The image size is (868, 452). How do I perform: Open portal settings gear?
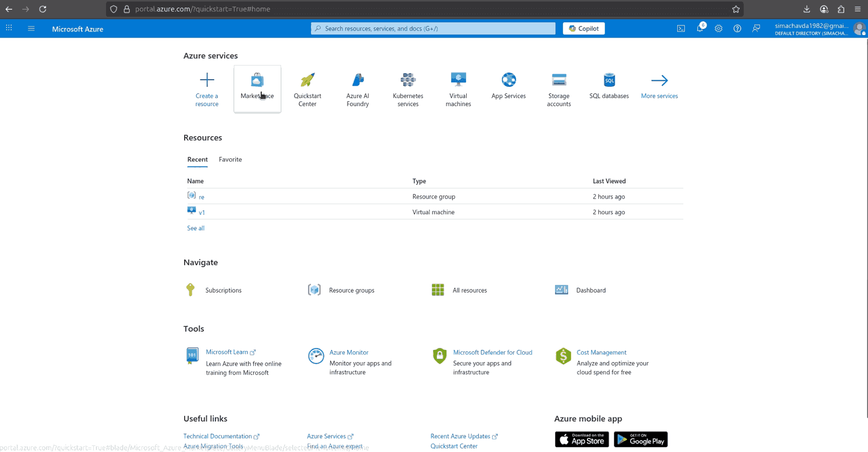[718, 28]
